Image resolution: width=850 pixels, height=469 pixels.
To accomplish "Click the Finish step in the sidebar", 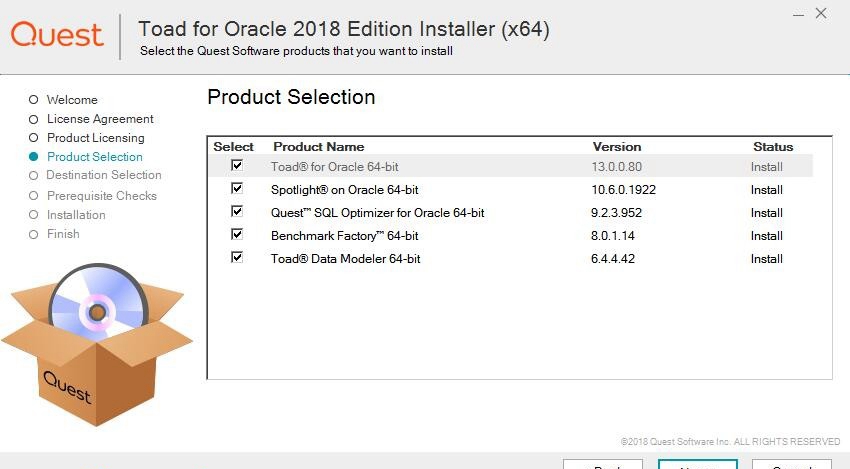I will [63, 234].
